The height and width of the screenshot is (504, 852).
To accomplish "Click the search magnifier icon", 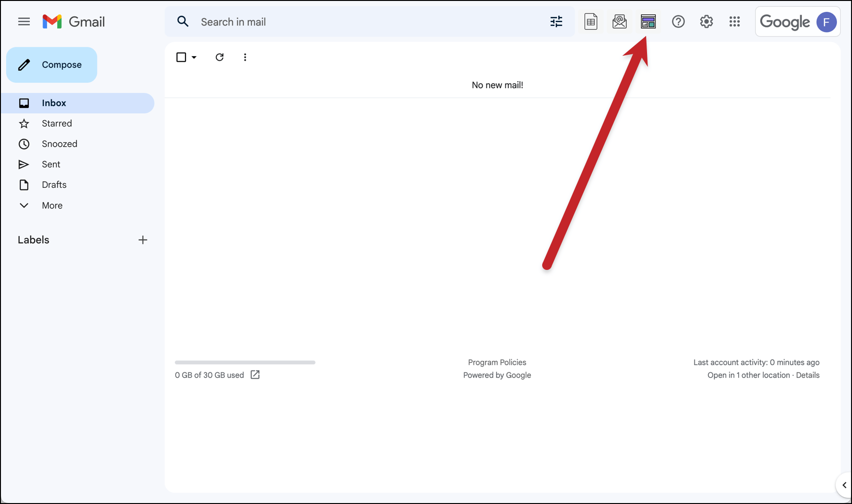I will pos(183,22).
